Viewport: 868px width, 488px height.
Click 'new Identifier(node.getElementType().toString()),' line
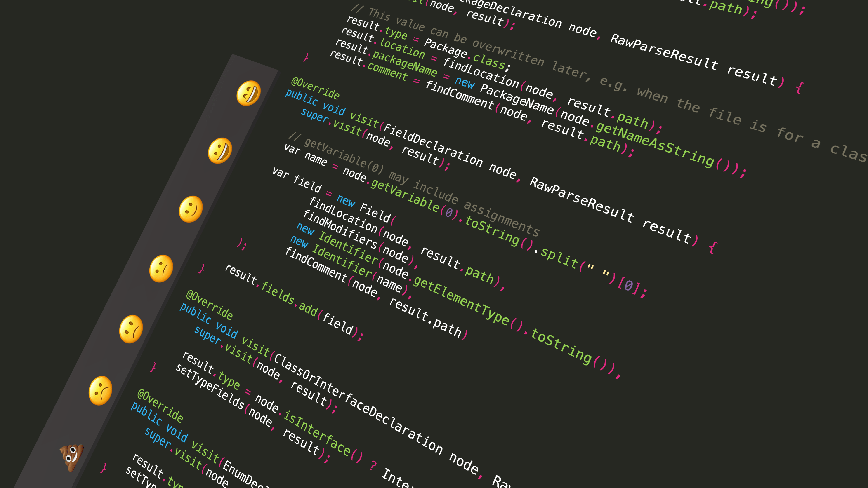[459, 301]
